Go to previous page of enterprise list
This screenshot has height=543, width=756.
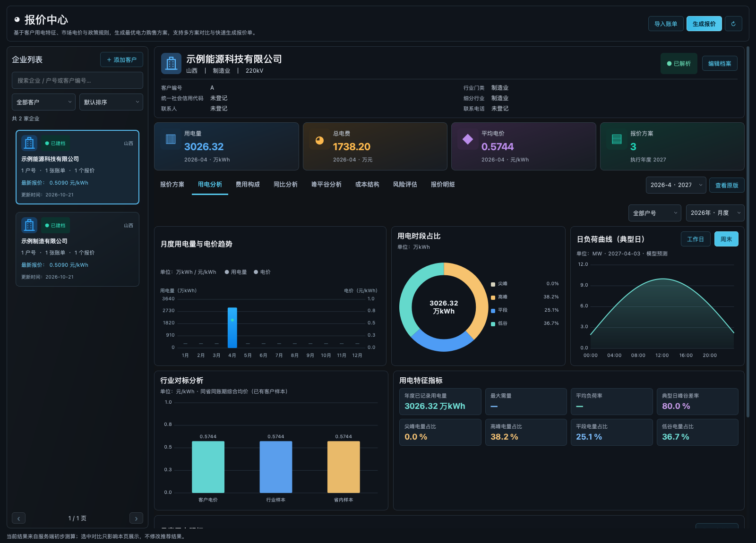(18, 518)
